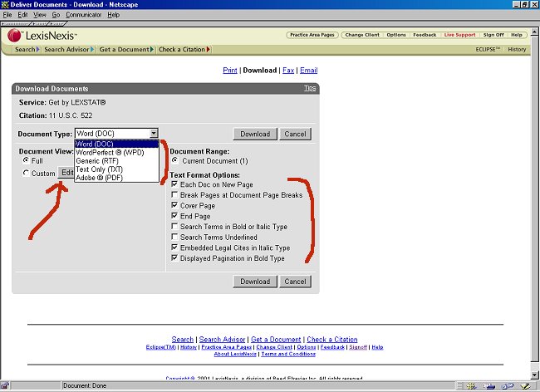Screen dimensions: 540x392
Task: Go to Check a Citation tab
Action: [x=184, y=50]
